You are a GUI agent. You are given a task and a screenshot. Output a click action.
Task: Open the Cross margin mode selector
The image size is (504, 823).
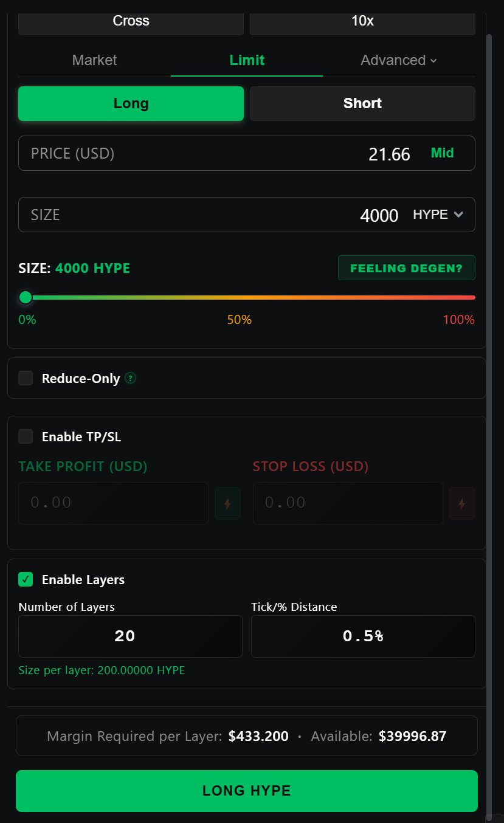click(131, 21)
